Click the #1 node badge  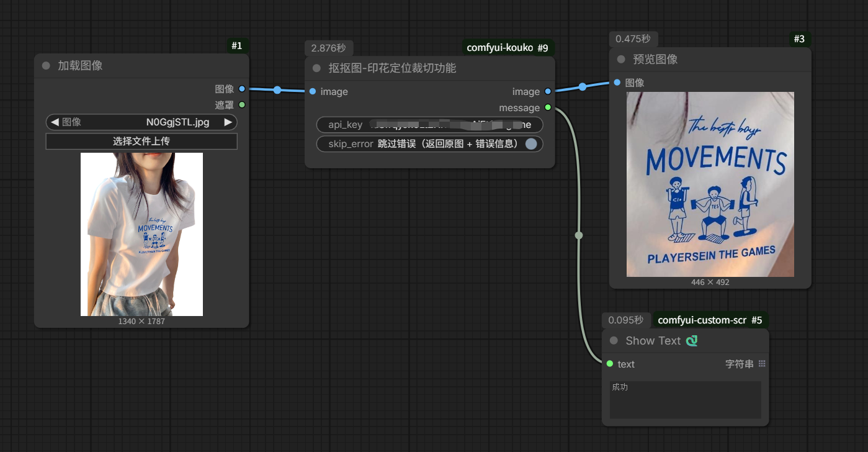pyautogui.click(x=237, y=46)
